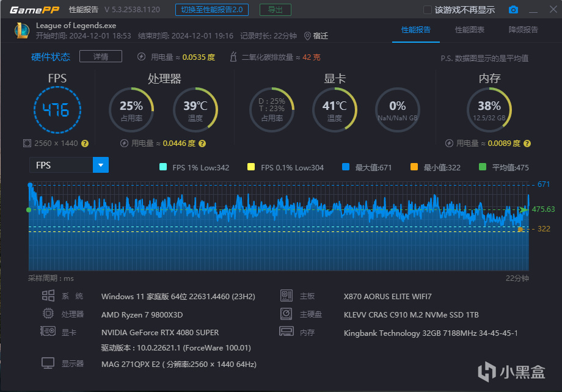Click the motherboard icon next to 主板
Screen dimensions: 562x392
coord(286,296)
